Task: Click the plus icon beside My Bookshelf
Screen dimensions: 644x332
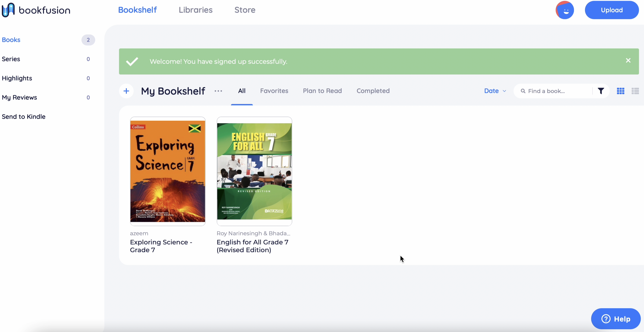Action: click(126, 91)
